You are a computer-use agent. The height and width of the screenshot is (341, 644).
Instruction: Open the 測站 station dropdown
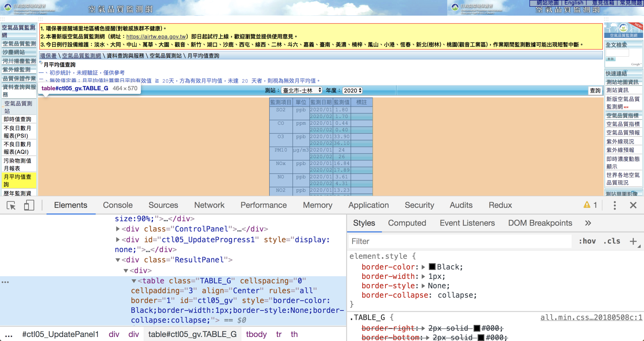click(x=302, y=91)
